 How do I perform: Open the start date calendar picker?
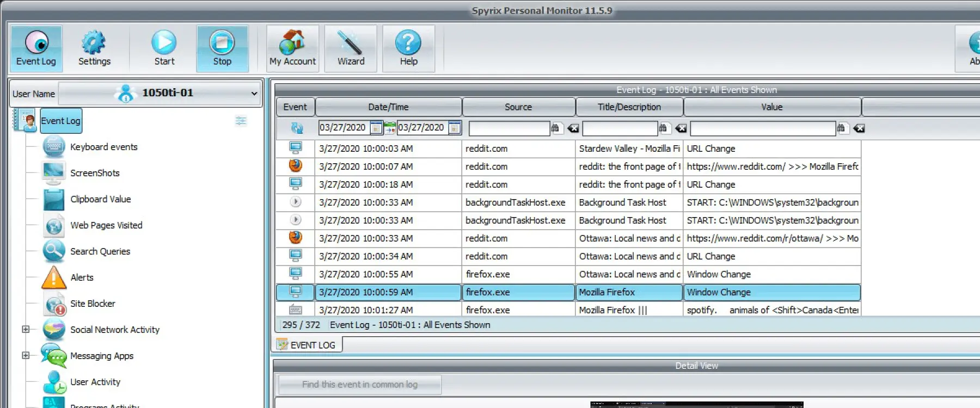376,128
